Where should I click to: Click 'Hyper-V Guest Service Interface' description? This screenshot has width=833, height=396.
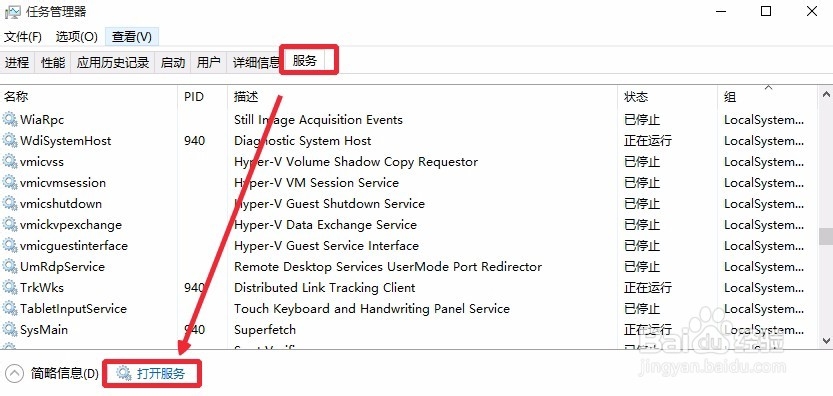[326, 246]
